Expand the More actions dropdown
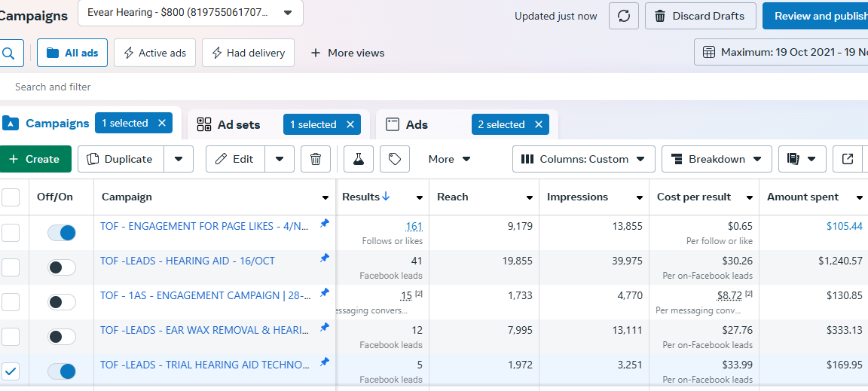This screenshot has height=391, width=868. pos(449,159)
